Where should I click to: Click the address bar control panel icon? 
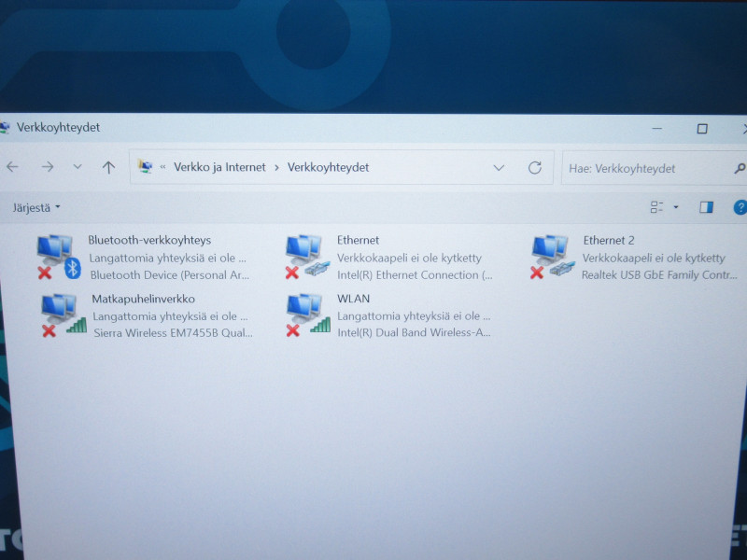pyautogui.click(x=146, y=166)
